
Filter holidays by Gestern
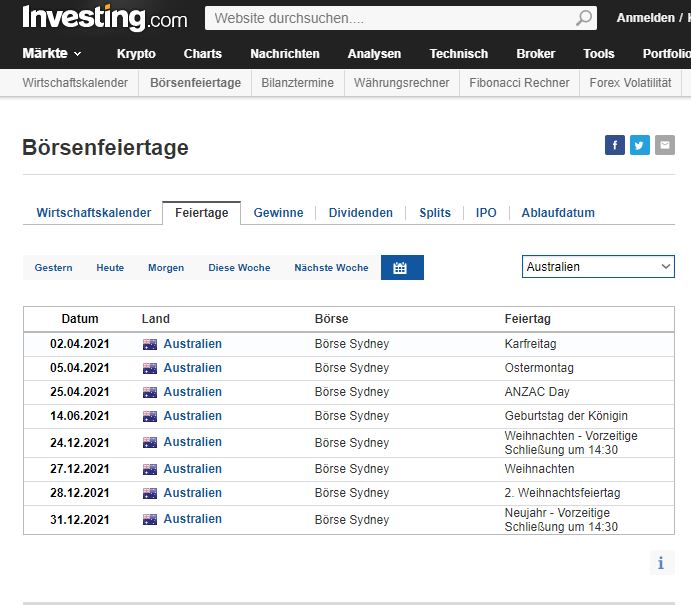click(x=53, y=268)
